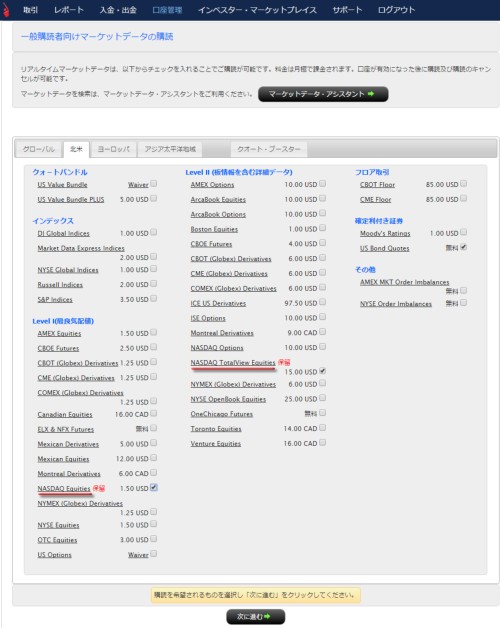Check NYSE Order Imbalances checkbox
Viewport: 500px width, 628px height.
click(x=464, y=303)
